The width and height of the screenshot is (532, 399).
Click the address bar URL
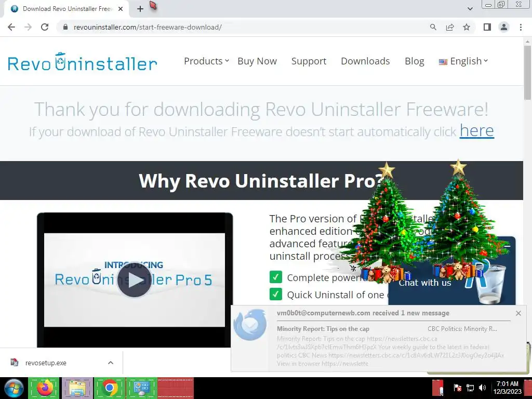pyautogui.click(x=148, y=27)
